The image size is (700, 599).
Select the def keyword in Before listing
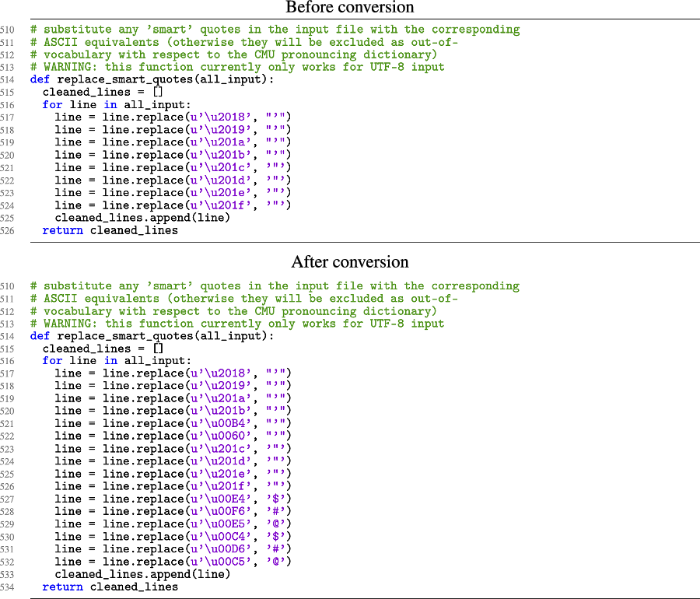(39, 79)
